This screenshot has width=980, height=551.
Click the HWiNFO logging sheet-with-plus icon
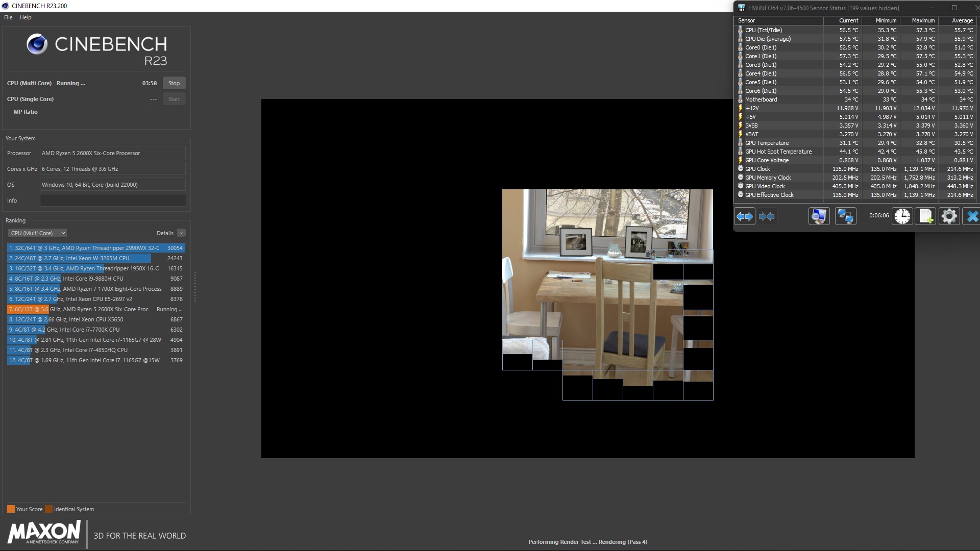click(926, 216)
